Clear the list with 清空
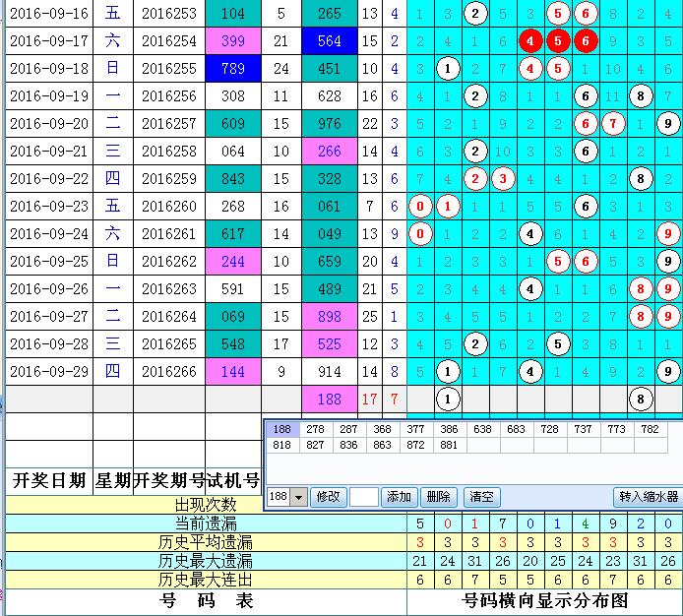The width and height of the screenshot is (683, 616). point(481,497)
